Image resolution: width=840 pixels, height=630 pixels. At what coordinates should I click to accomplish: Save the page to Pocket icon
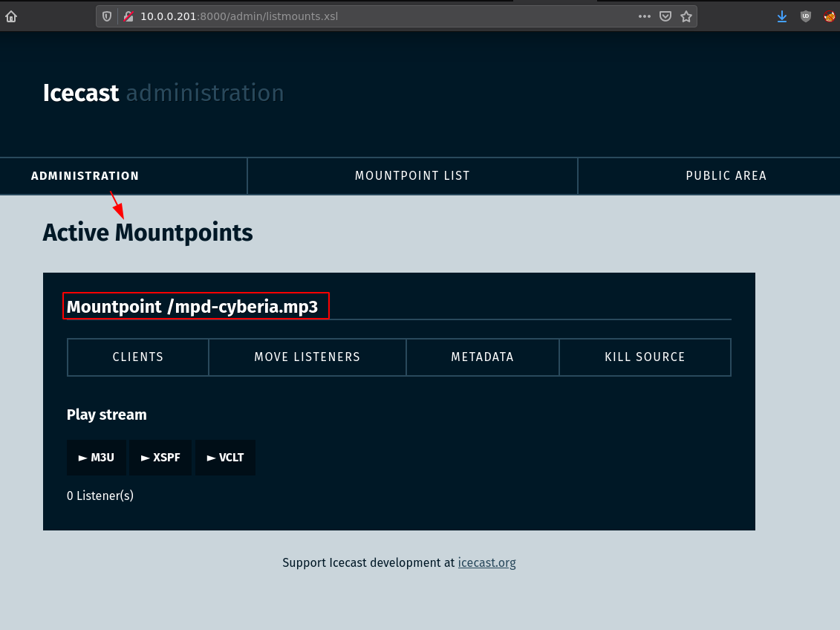click(x=665, y=16)
